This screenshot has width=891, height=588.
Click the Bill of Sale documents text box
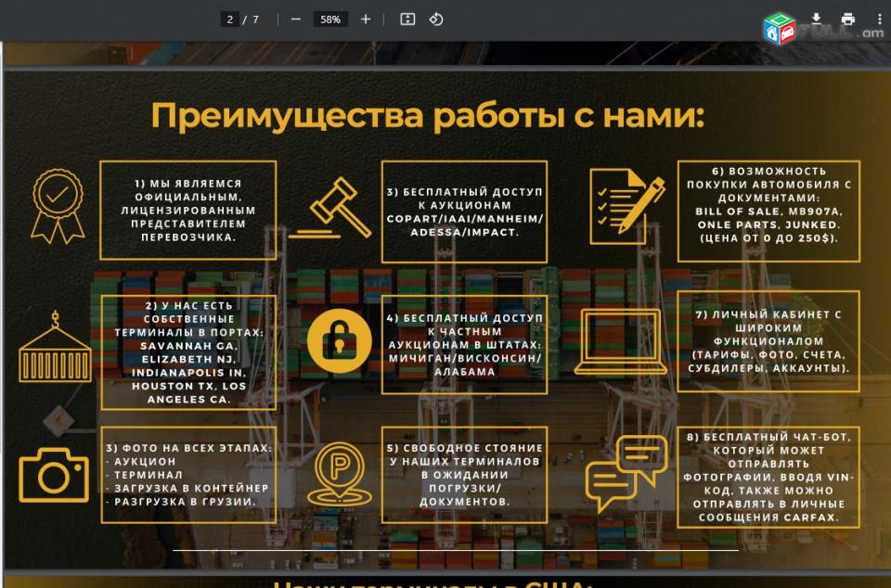pyautogui.click(x=768, y=211)
